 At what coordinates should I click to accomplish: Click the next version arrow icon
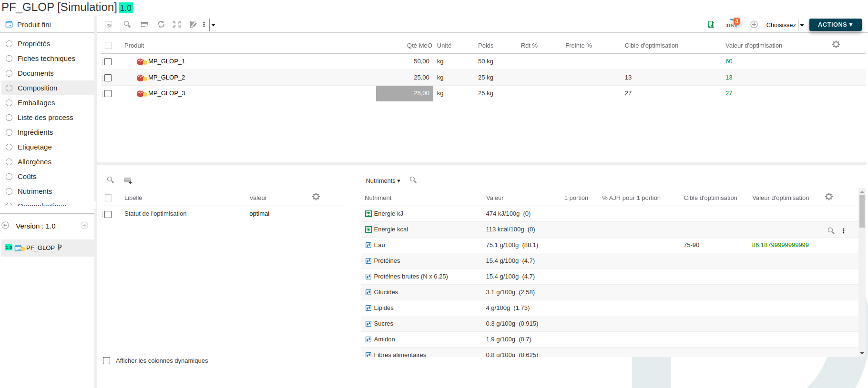point(84,225)
